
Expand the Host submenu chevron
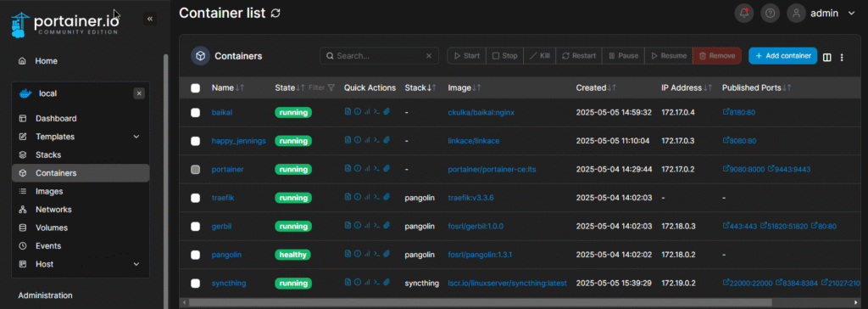point(136,264)
